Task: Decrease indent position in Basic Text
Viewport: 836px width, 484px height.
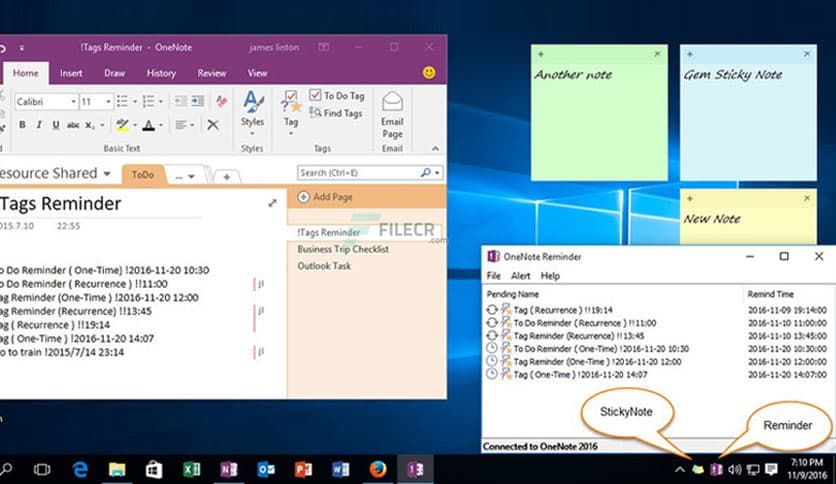Action: (x=180, y=101)
